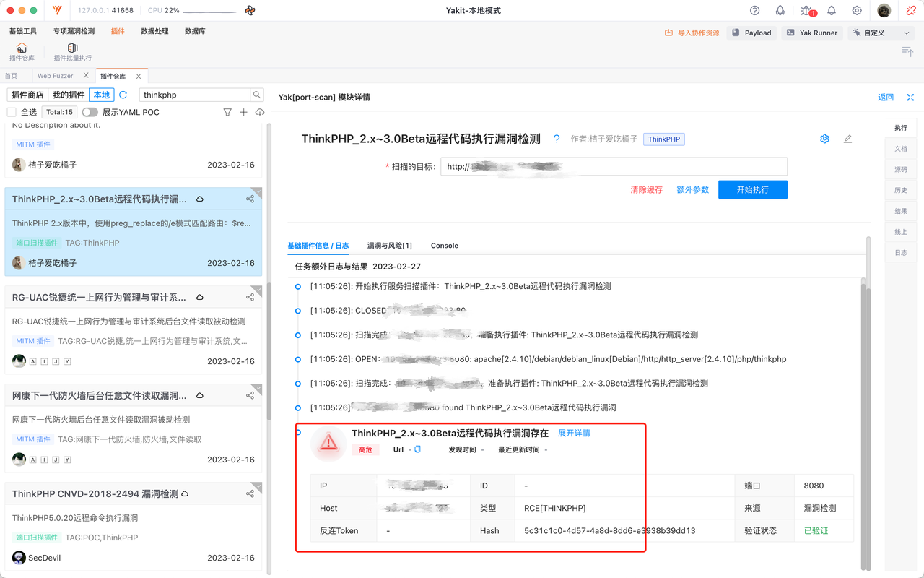924x578 pixels.
Task: Select 本地 plugin source
Action: coord(102,95)
